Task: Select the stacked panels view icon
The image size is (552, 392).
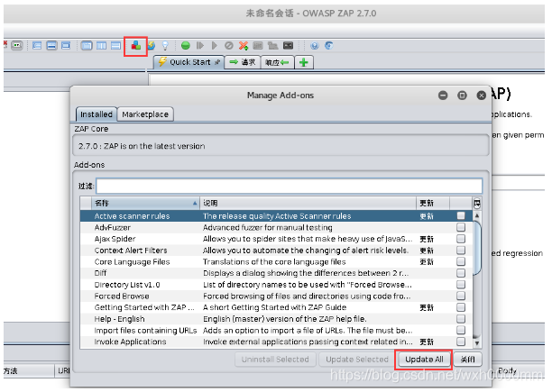Action: coord(115,45)
